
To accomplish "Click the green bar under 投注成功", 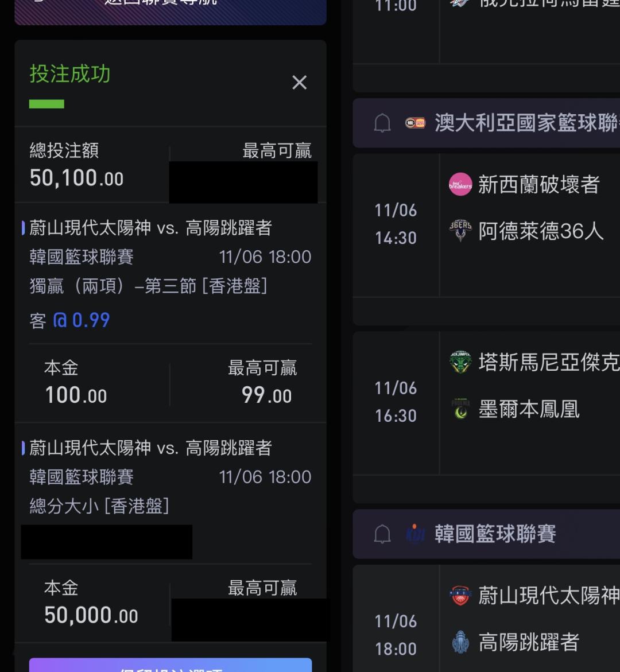I will click(46, 104).
